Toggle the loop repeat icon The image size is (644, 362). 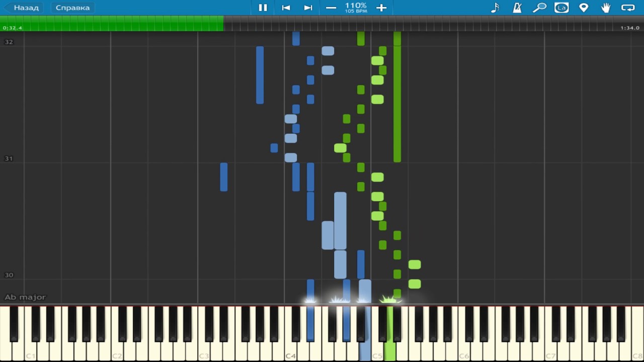click(628, 8)
